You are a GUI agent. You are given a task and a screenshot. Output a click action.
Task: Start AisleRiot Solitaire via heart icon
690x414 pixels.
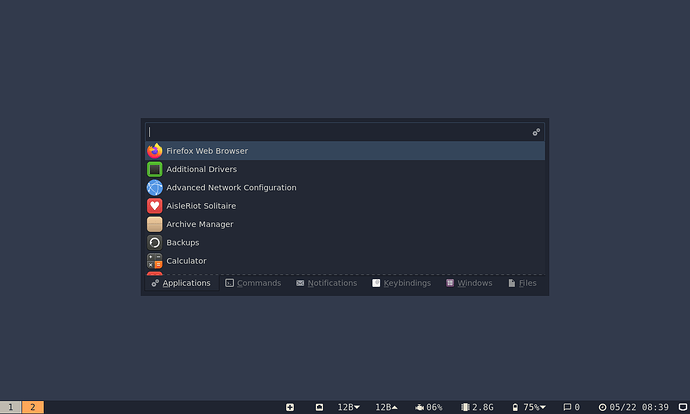click(x=154, y=206)
